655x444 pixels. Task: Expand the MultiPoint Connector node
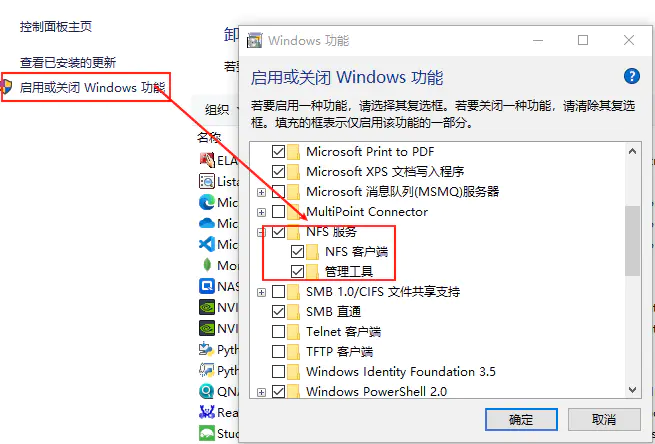261,212
